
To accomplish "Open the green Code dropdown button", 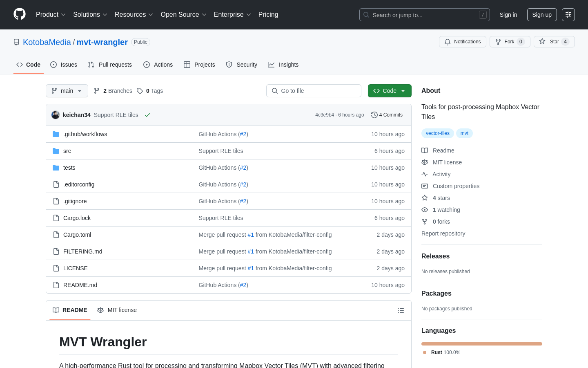I will (390, 91).
